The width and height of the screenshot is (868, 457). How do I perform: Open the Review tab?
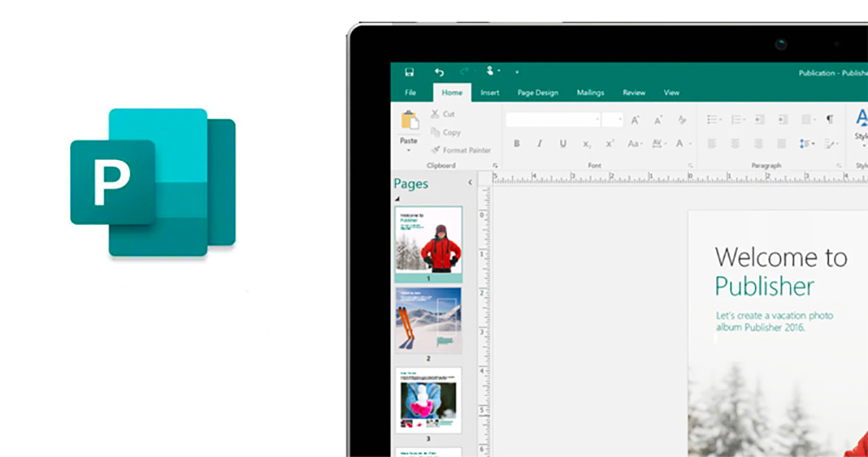coord(634,92)
